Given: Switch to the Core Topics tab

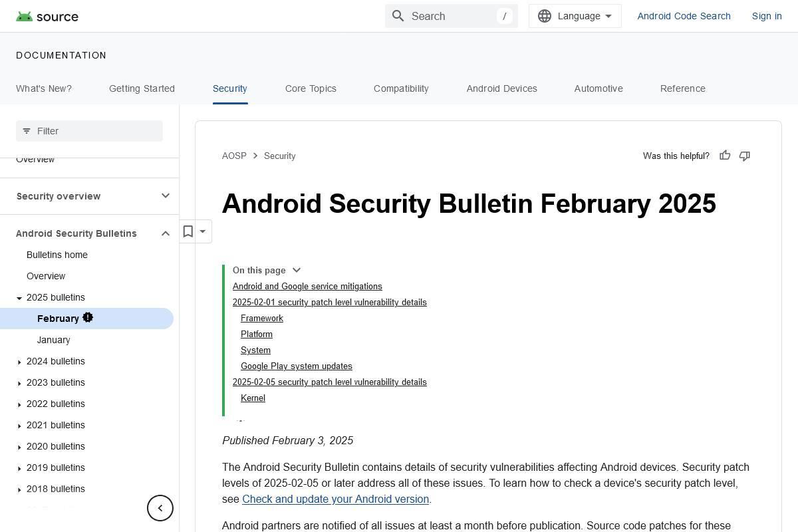Looking at the screenshot, I should pos(311,88).
